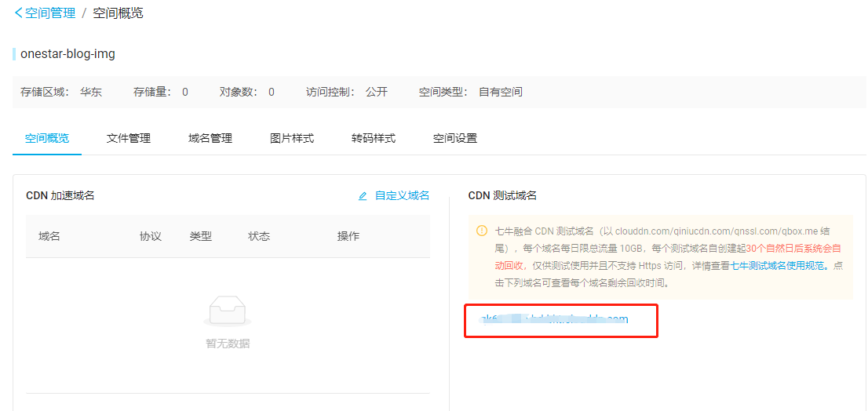
Task: Click the orange warning icon in the CDN notice
Action: pyautogui.click(x=482, y=231)
